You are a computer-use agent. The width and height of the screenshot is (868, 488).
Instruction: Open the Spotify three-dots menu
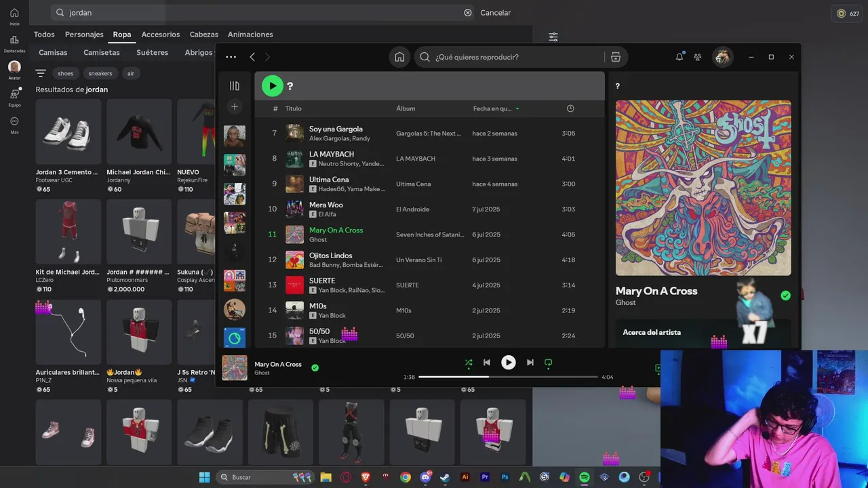pos(231,57)
